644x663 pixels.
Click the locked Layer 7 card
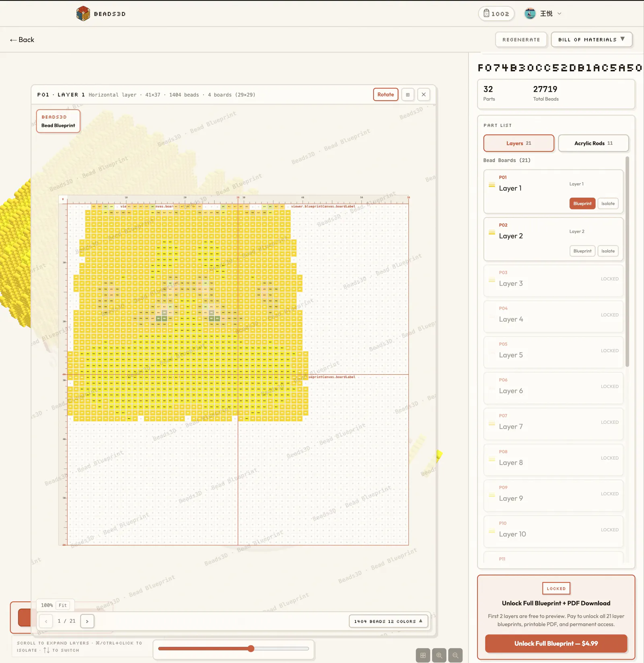553,424
